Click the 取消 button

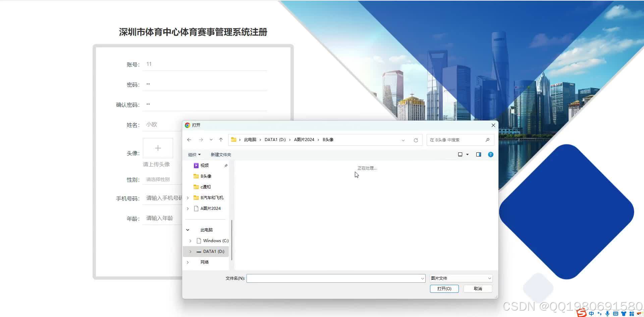[x=478, y=288]
